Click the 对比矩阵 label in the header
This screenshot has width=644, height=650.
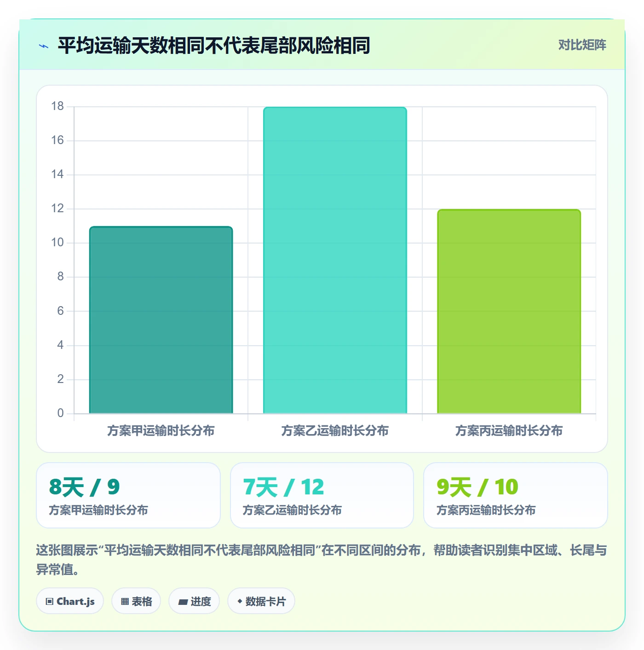[582, 45]
